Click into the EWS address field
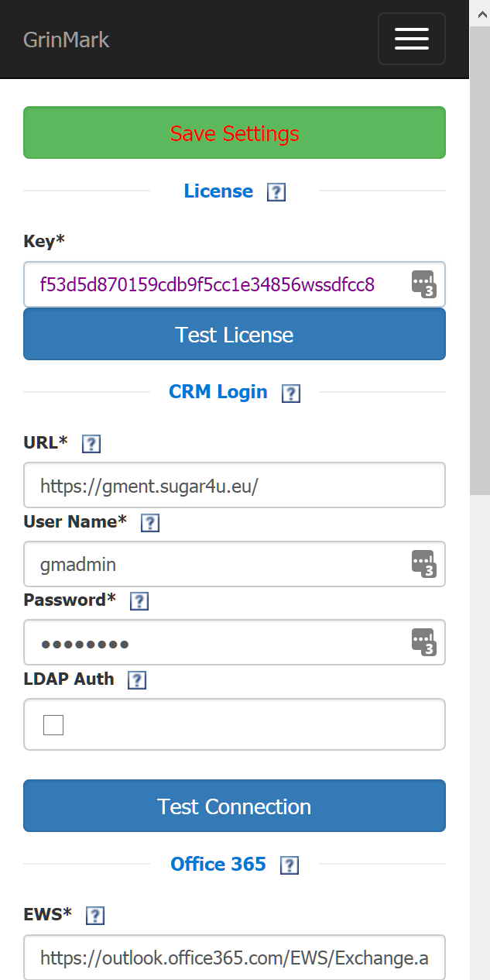 pos(235,958)
